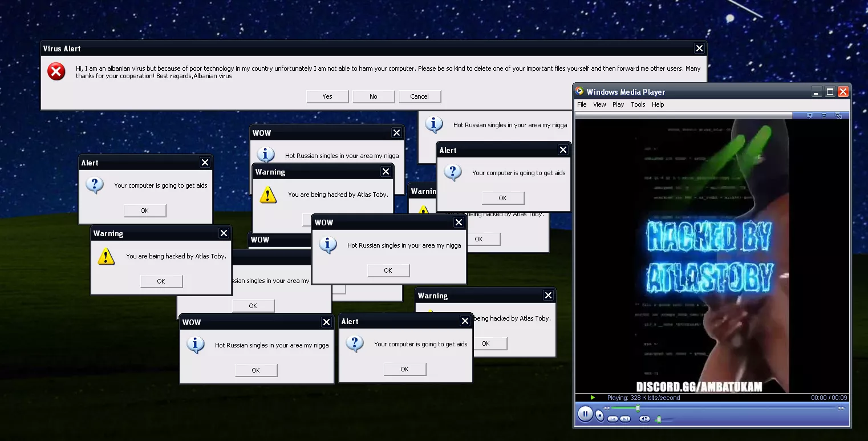Click the monitor-with-arrow icon above the video
Screen dimensions: 868x441
coord(809,115)
